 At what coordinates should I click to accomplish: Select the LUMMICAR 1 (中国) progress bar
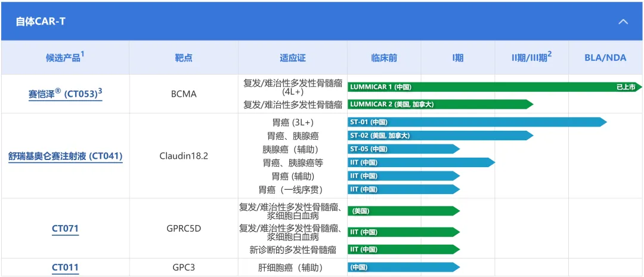[x=494, y=87]
